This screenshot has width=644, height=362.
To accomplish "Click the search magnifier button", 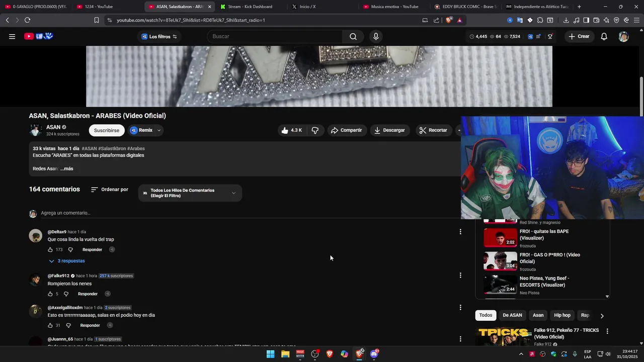I will click(353, 36).
